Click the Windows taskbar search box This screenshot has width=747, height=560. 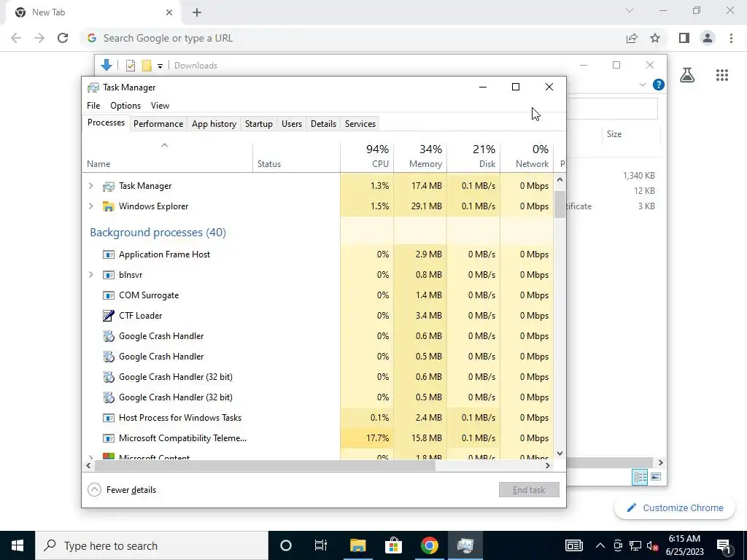(152, 545)
